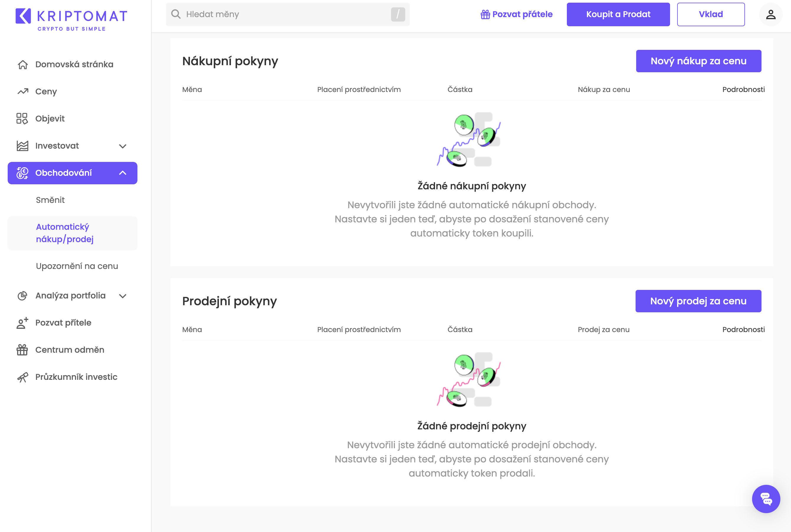Open the user profile icon
The height and width of the screenshot is (532, 791).
770,14
